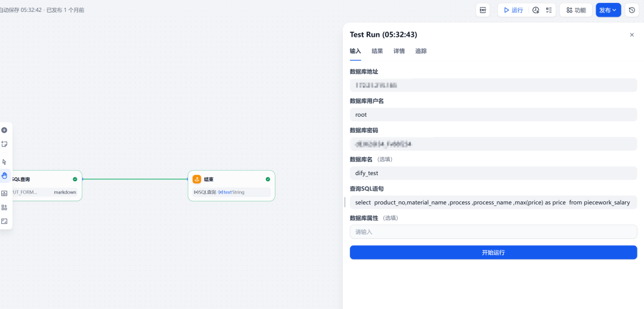Select hand mode icon
Screen dimensions: 644x309
point(4,176)
